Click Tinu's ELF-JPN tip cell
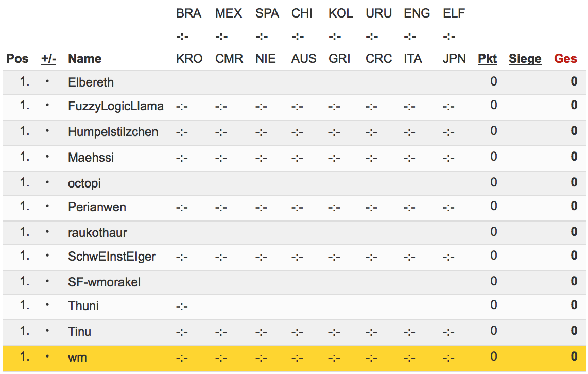 point(448,332)
